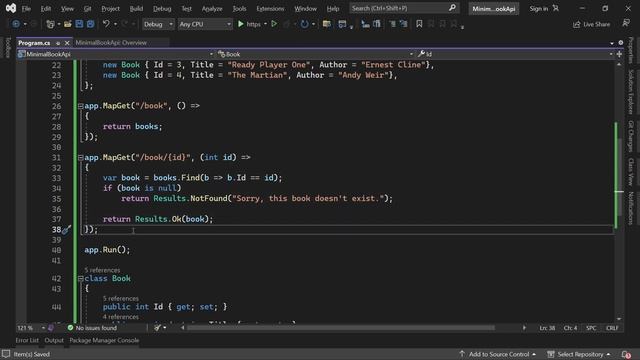The width and height of the screenshot is (640, 360).
Task: Click the New Project toolbar icon
Action: point(51,24)
